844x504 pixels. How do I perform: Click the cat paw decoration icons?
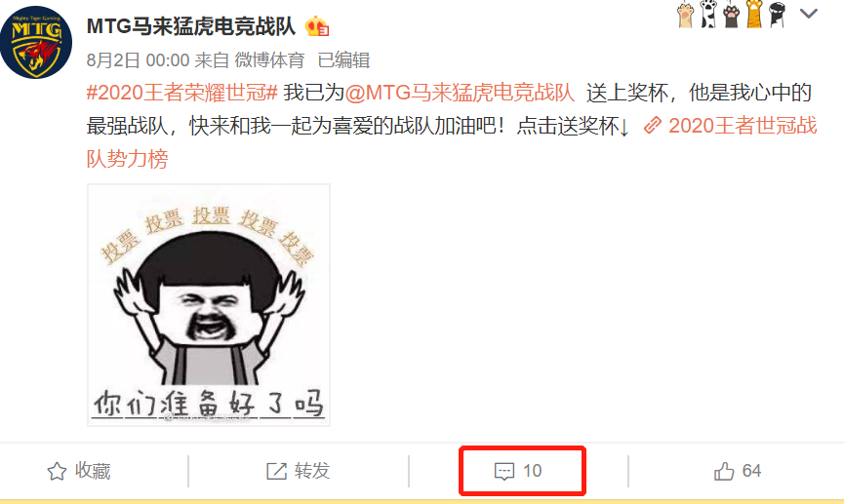point(732,14)
